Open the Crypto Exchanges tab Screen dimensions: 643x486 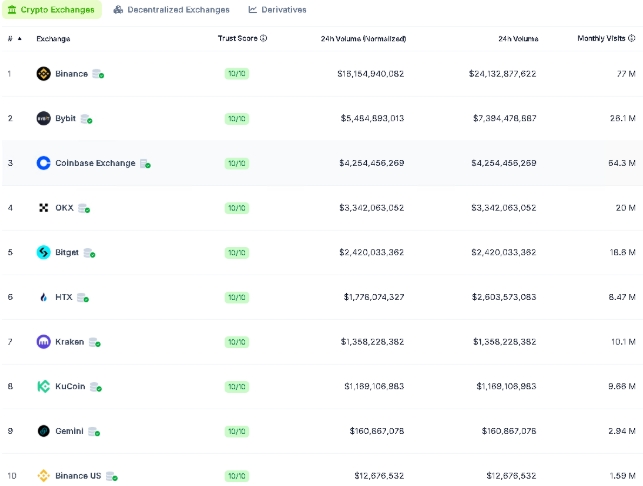(x=52, y=9)
